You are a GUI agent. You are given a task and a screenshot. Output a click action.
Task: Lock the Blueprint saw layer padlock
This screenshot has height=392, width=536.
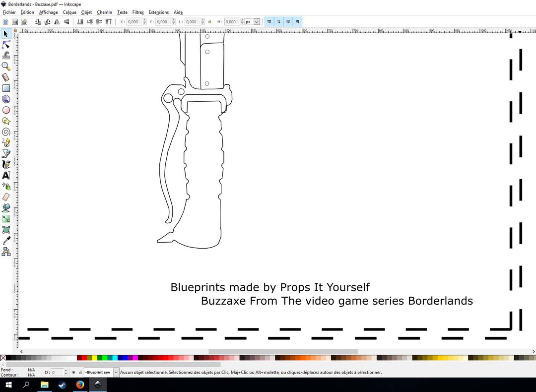coord(80,372)
